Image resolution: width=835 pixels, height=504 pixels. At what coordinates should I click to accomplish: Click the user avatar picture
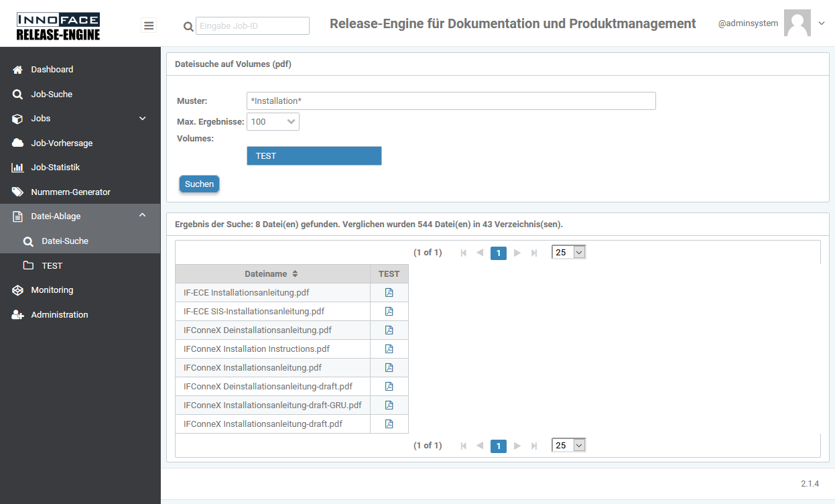coord(797,23)
